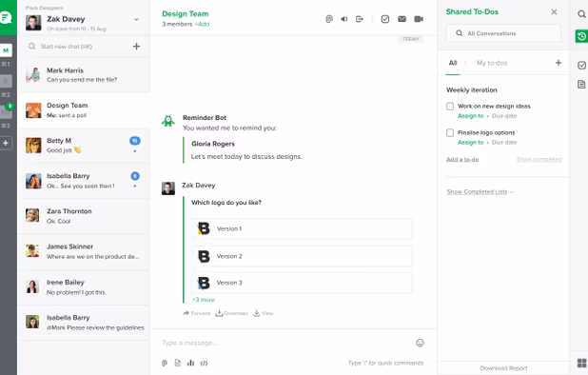Open global search icon in right rail
The width and height of the screenshot is (588, 375).
(x=581, y=14)
